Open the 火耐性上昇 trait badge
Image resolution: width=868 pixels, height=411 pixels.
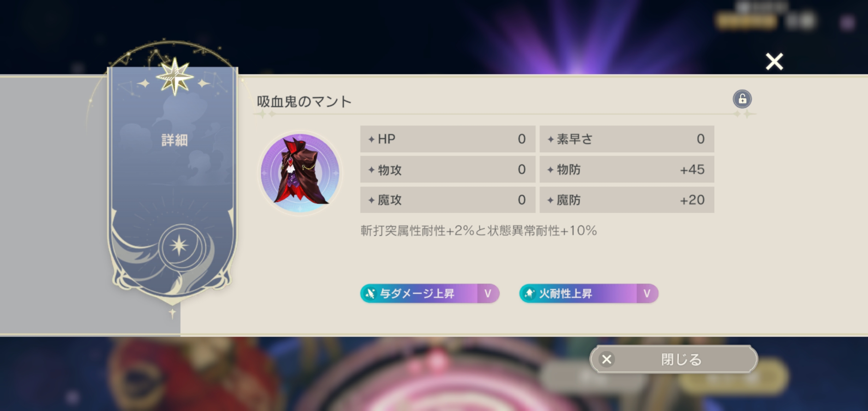[589, 293]
